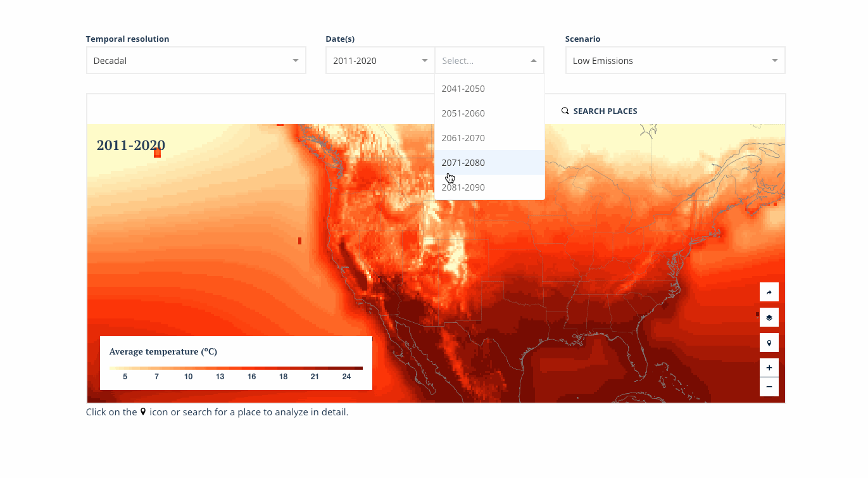Open the map layers icon
The image size is (868, 478).
[x=769, y=317]
